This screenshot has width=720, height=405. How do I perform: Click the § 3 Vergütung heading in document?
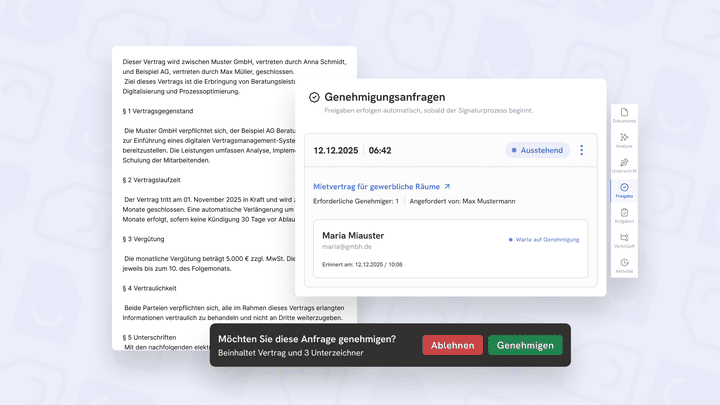[143, 239]
